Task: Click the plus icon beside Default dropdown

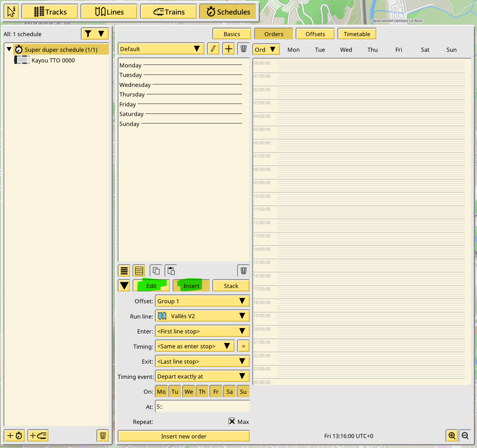Action: (229, 49)
